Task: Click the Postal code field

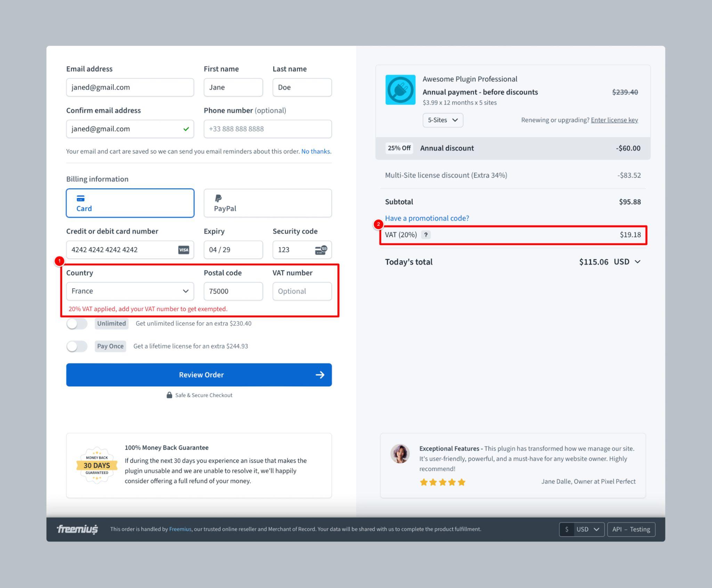Action: coord(233,291)
